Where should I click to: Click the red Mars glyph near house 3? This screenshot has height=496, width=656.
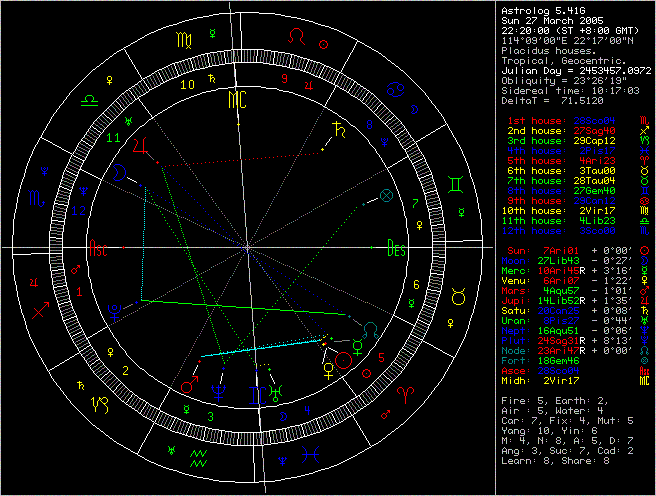tap(188, 385)
